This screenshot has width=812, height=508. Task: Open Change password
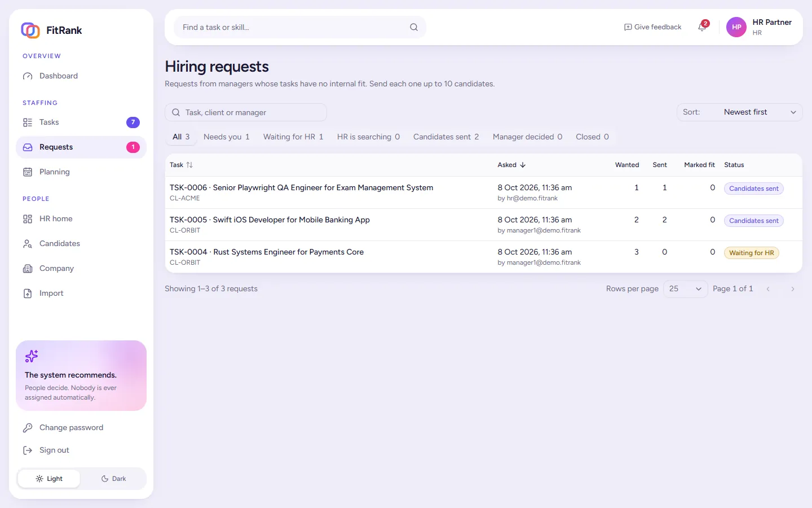coord(81,428)
